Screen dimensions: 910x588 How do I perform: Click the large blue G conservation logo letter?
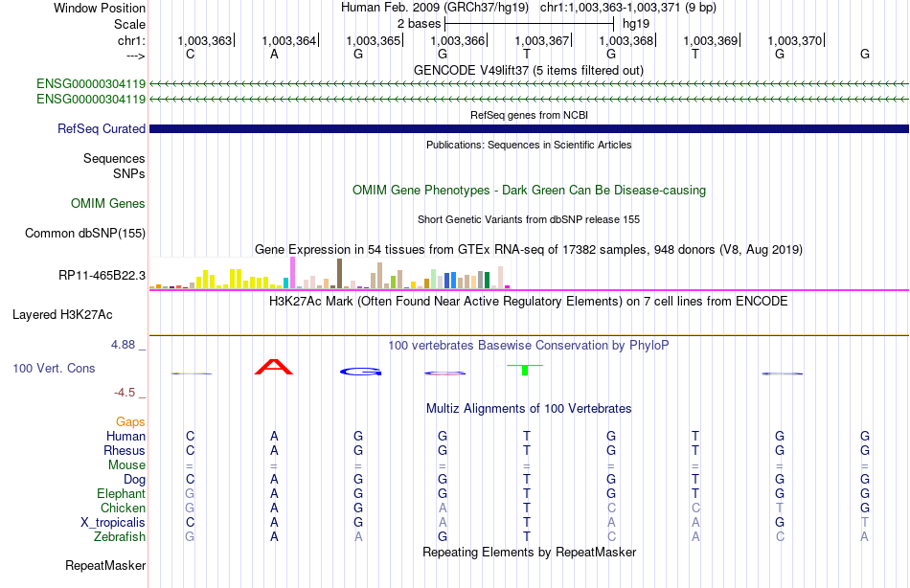click(x=360, y=372)
